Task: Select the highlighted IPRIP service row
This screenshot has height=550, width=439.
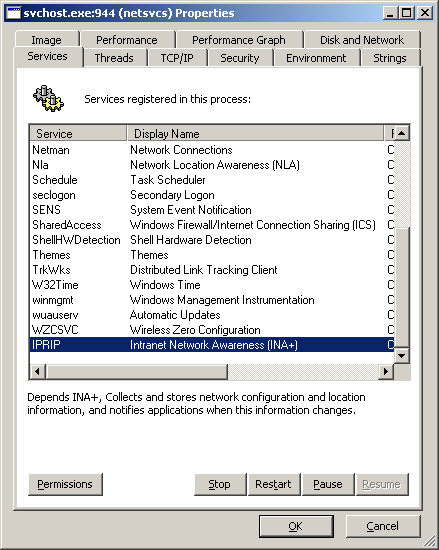Action: [x=212, y=345]
